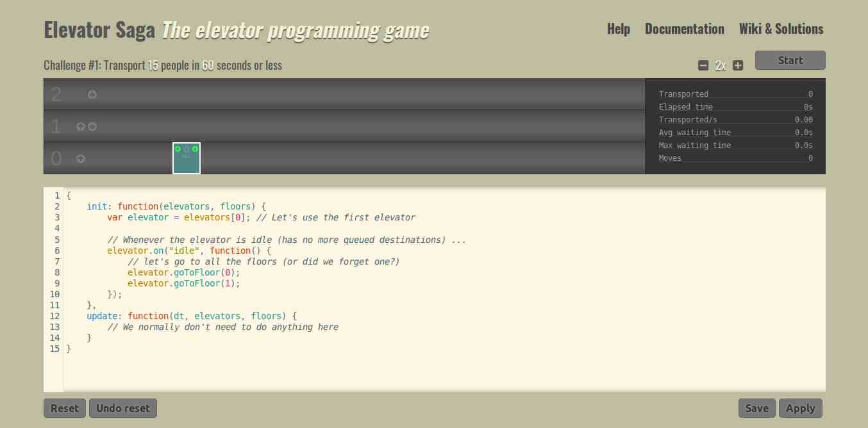Viewport: 868px width, 428px height.
Task: Click the elevator's green up indicator
Action: (178, 149)
